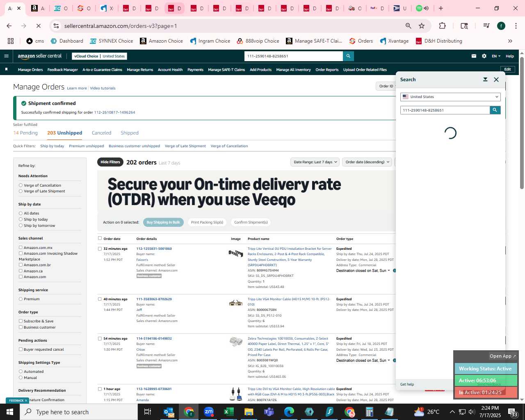Open order link 111-3583063-8702629
This screenshot has height=420, width=525.
(x=154, y=299)
